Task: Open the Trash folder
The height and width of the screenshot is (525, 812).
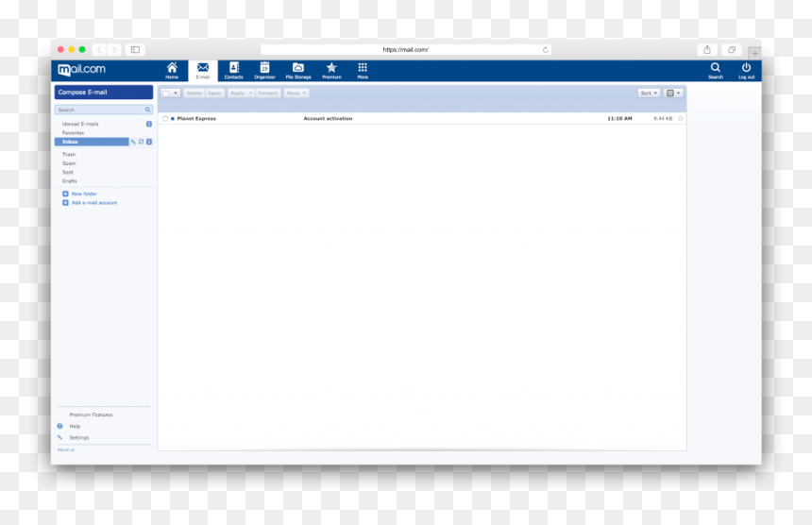Action: point(69,154)
